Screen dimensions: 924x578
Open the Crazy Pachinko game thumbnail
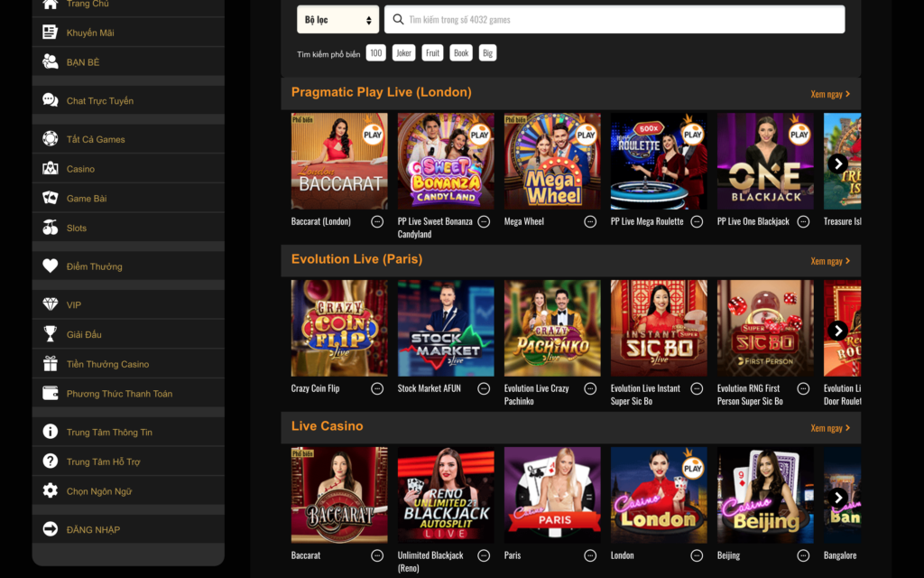552,328
